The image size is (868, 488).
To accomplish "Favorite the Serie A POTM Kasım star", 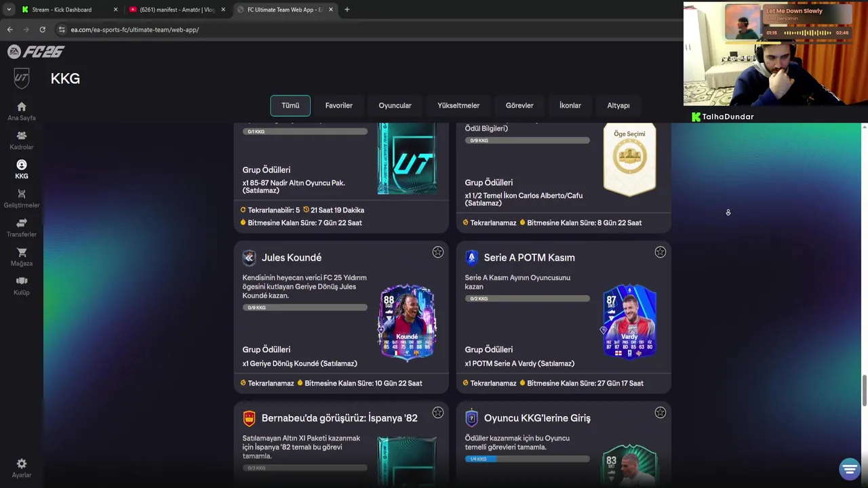I will [660, 252].
